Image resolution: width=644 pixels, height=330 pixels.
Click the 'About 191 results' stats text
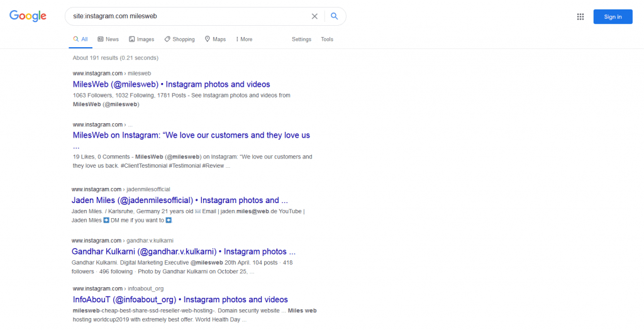pos(116,58)
